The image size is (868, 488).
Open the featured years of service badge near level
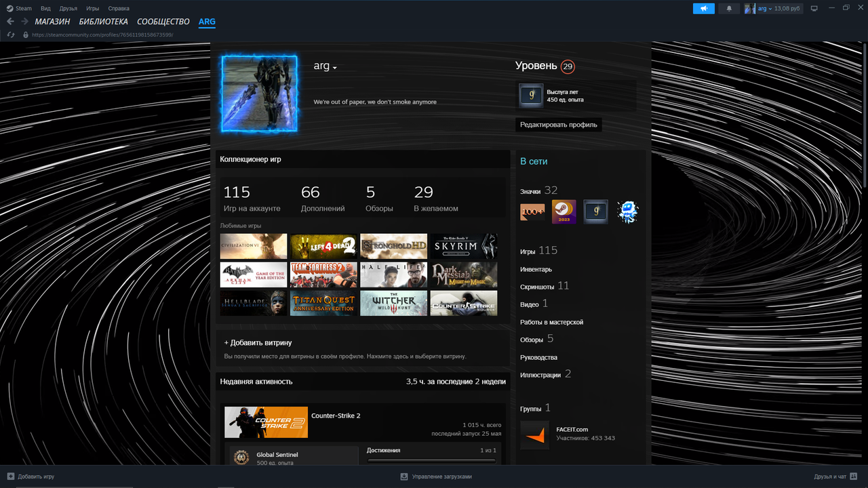pyautogui.click(x=531, y=96)
